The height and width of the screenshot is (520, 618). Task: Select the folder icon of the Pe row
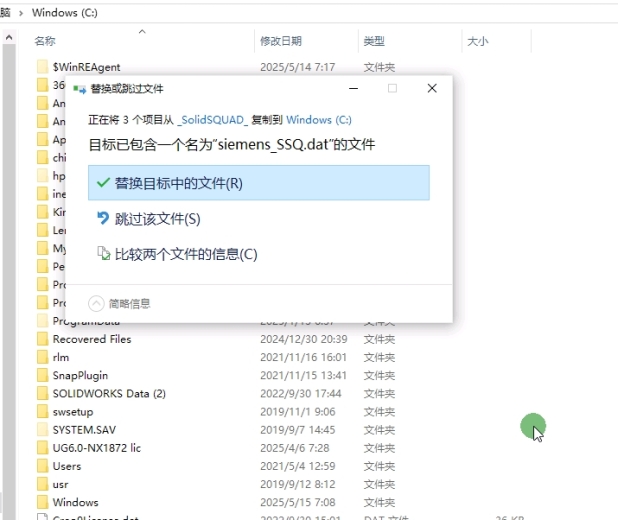42,267
